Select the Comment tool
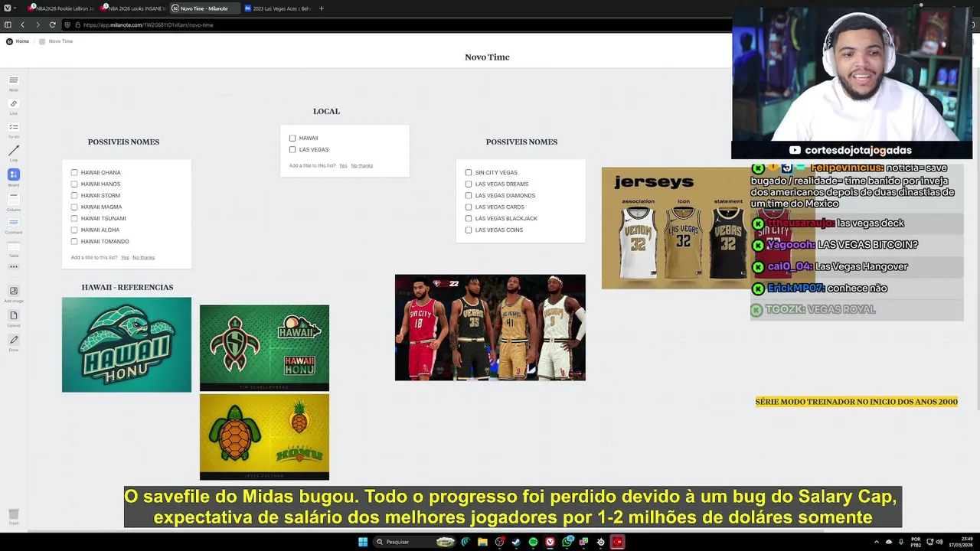The width and height of the screenshot is (980, 551). coord(14,224)
